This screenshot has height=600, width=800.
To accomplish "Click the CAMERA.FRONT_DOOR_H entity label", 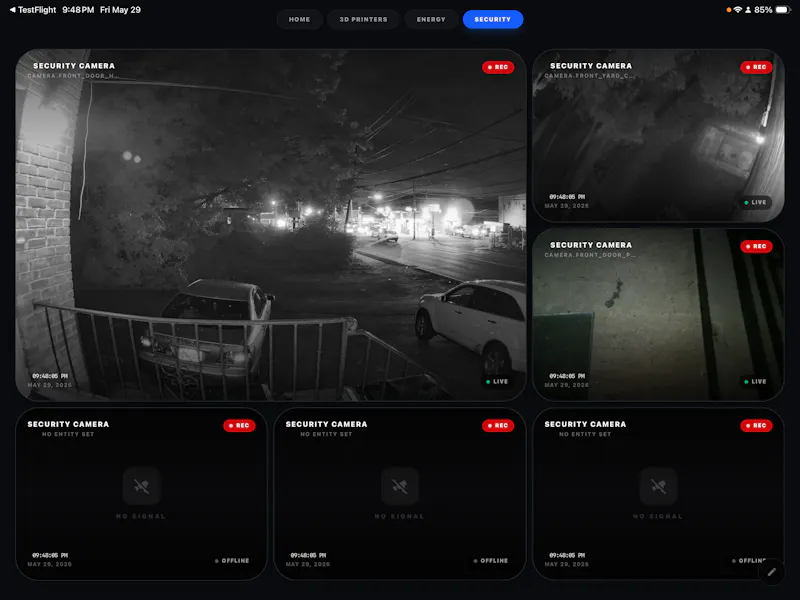I will [73, 76].
